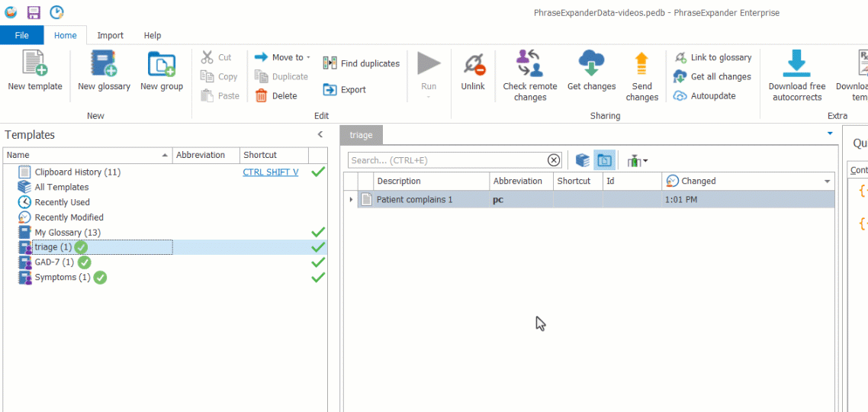Click the PhraseExpander app icon

point(11,11)
